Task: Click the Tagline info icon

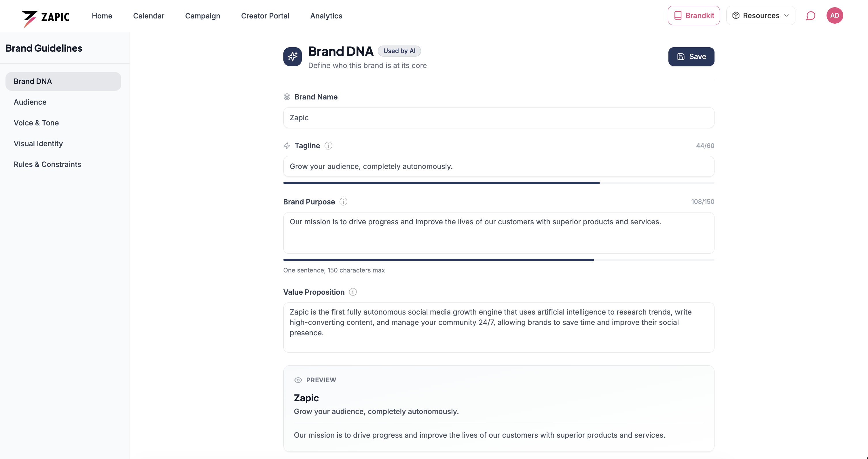Action: tap(328, 146)
